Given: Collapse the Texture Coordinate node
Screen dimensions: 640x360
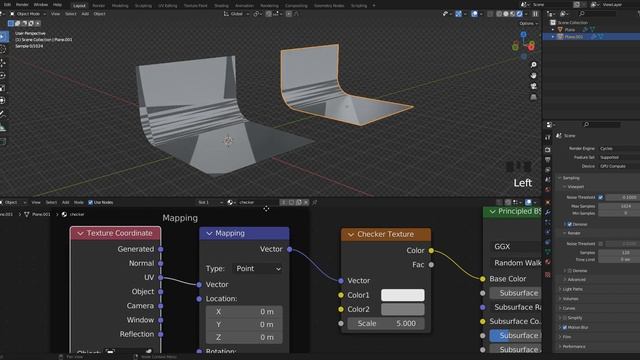Looking at the screenshot, I should coord(80,233).
